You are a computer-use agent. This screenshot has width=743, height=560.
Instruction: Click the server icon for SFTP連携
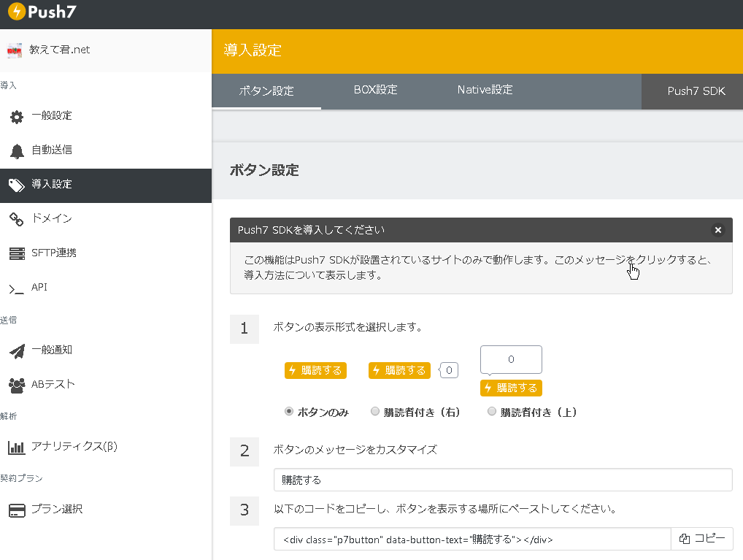coord(17,253)
